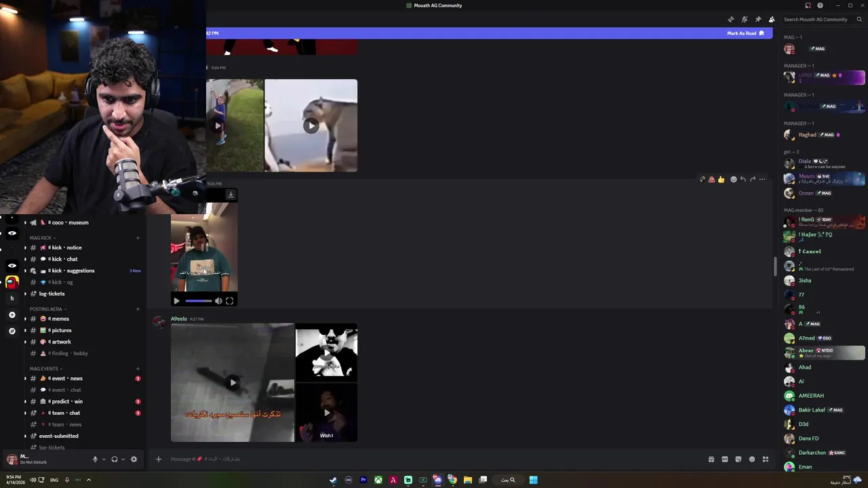Deafen with the headphones icon
This screenshot has height=488, width=868.
[x=115, y=459]
